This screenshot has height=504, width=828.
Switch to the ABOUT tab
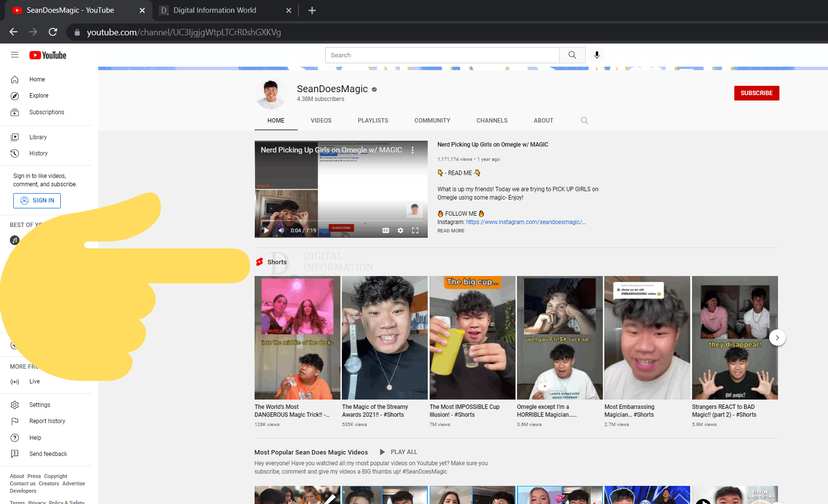click(x=543, y=121)
